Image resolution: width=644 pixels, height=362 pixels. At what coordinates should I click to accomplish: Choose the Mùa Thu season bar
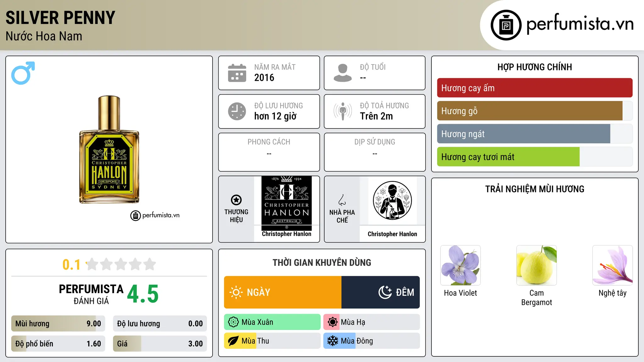[x=272, y=341]
